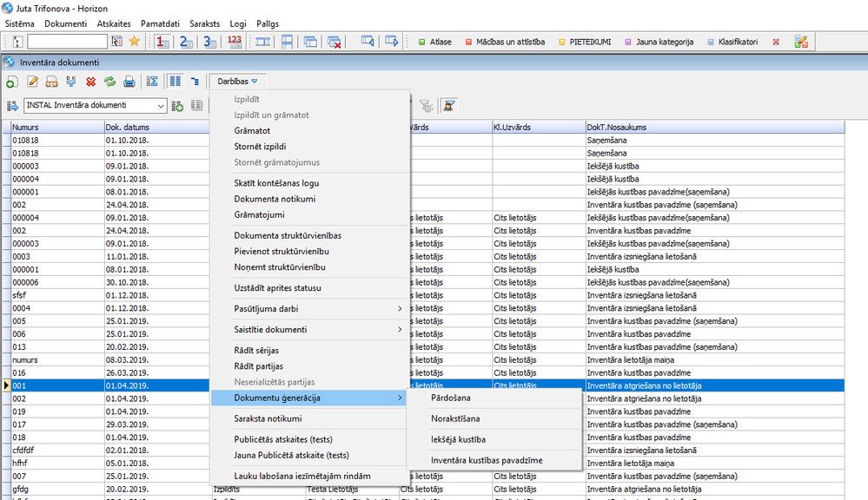Toggle the tree hierarchy view icon
The image size is (868, 500).
(195, 82)
